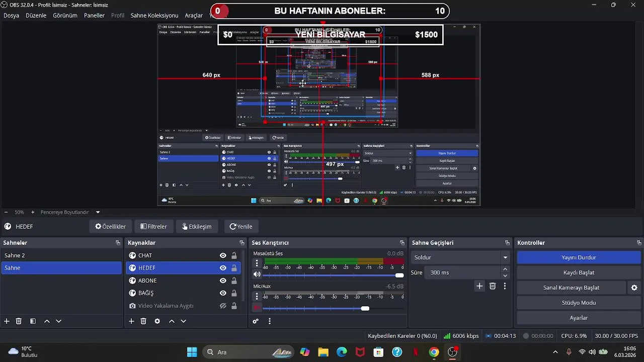Viewport: 644px width, 362px height.
Task: Zoom out preview with minus icon
Action: [x=6, y=212]
